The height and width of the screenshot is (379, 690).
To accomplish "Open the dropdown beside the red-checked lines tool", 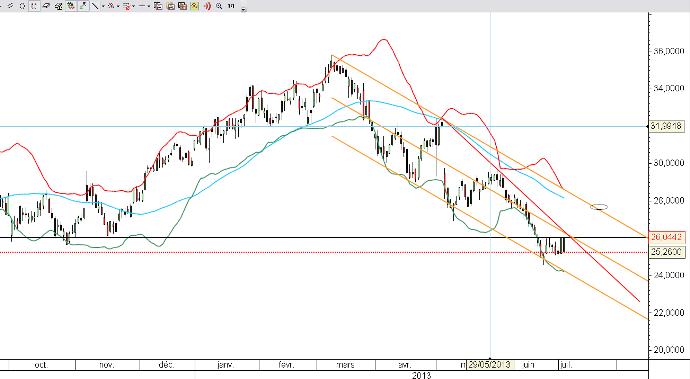I will (x=133, y=6).
